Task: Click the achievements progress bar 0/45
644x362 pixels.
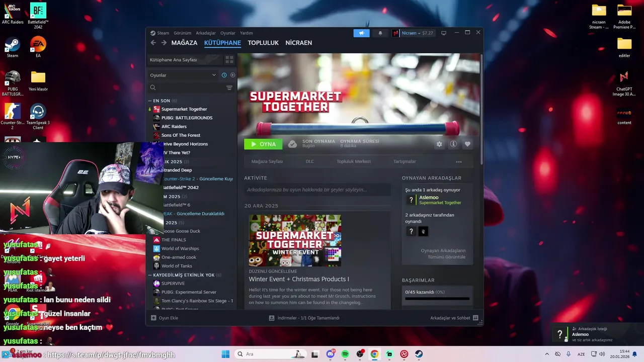Action: pos(437,299)
